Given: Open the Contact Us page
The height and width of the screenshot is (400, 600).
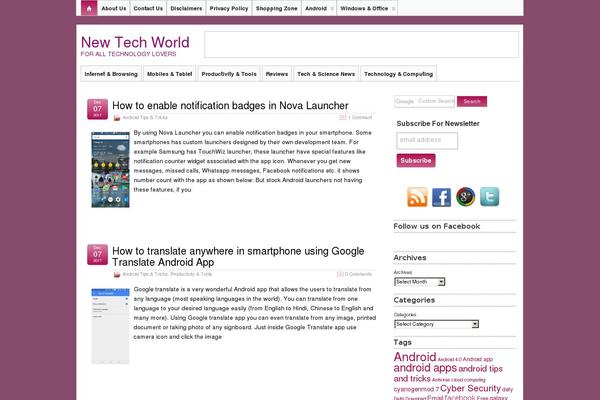Looking at the screenshot, I should pos(148,8).
